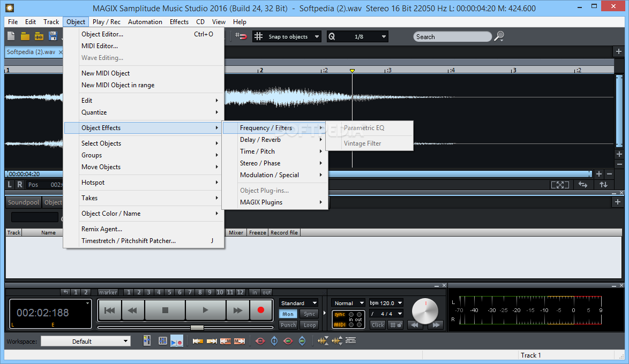Click track editor icon beside Workspace dropdown
Screen dimensions: 629x364
147,341
